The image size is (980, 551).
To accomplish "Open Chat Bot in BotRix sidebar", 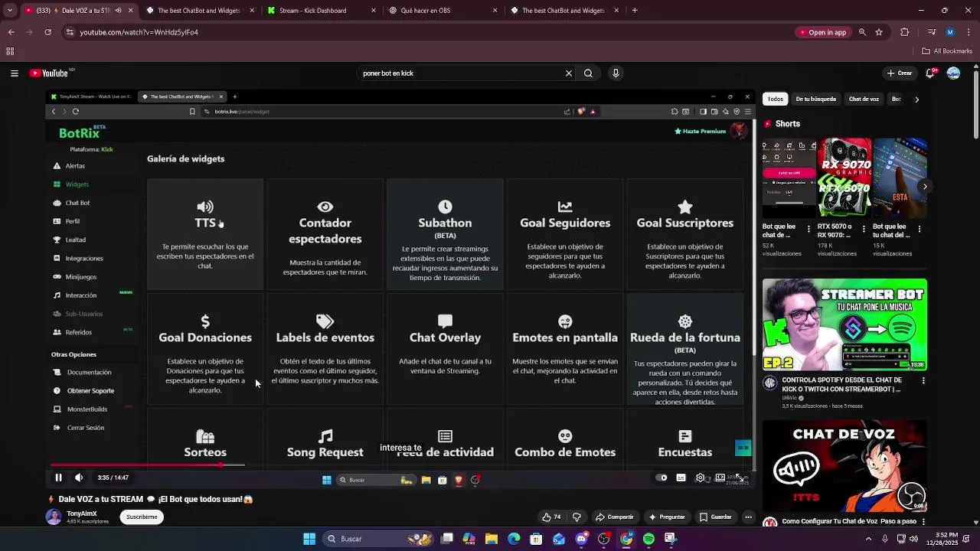I will coord(77,203).
